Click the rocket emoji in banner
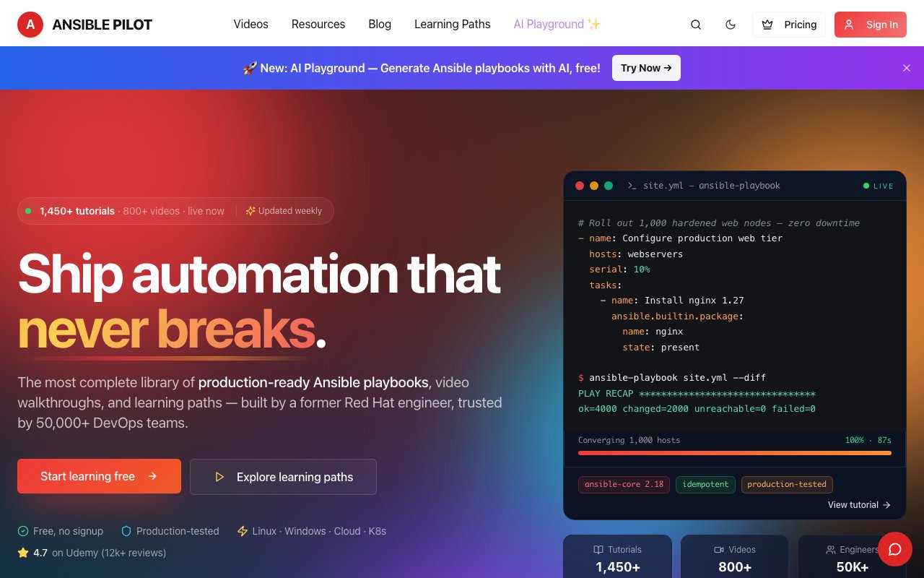Viewport: 924px width, 578px height. click(250, 68)
